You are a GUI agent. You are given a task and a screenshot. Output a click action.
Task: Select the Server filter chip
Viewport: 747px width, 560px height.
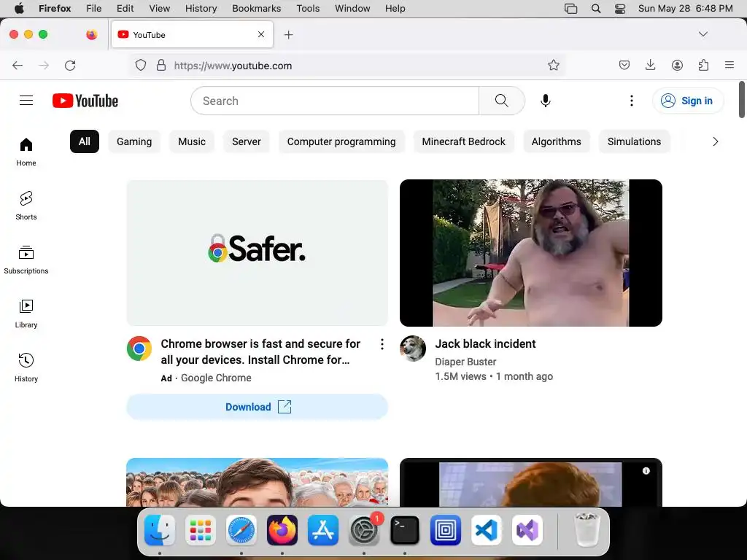tap(247, 141)
